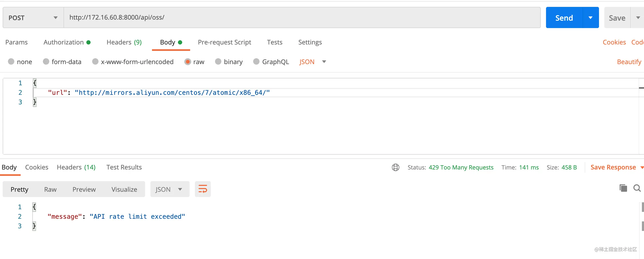Screen dimensions: 644x259
Task: Select the Preview response view
Action: (84, 189)
